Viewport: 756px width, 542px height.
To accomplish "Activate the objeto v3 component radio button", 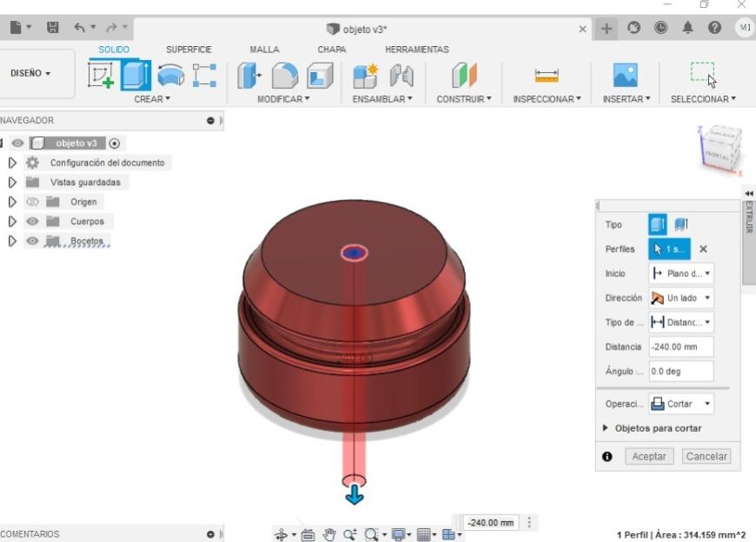I will tap(114, 143).
